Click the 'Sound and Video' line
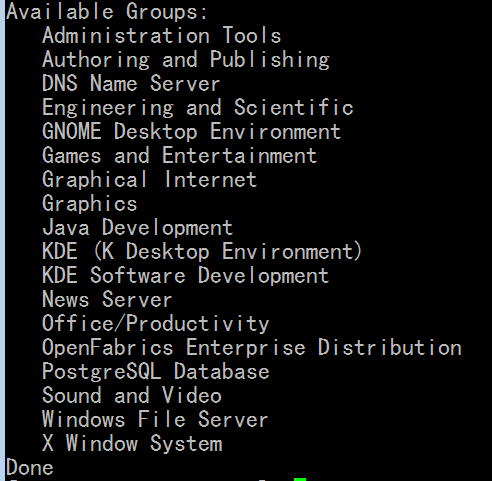 point(132,395)
